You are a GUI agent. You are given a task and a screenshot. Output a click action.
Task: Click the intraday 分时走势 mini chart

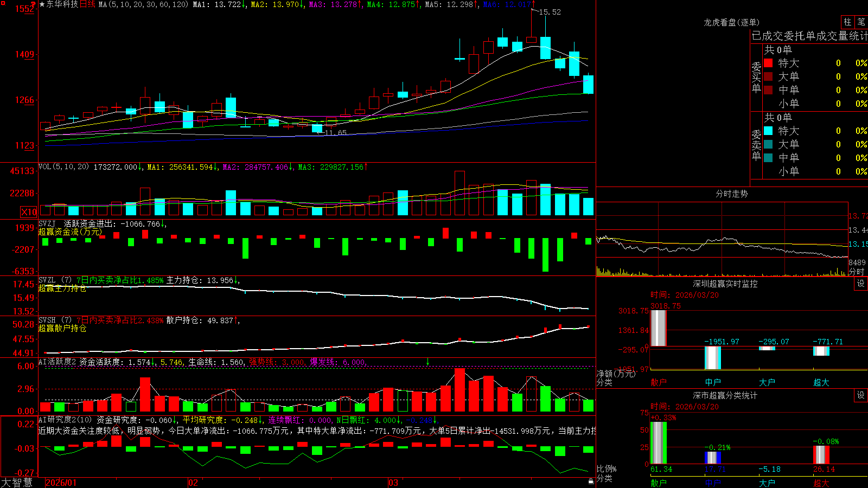722,239
